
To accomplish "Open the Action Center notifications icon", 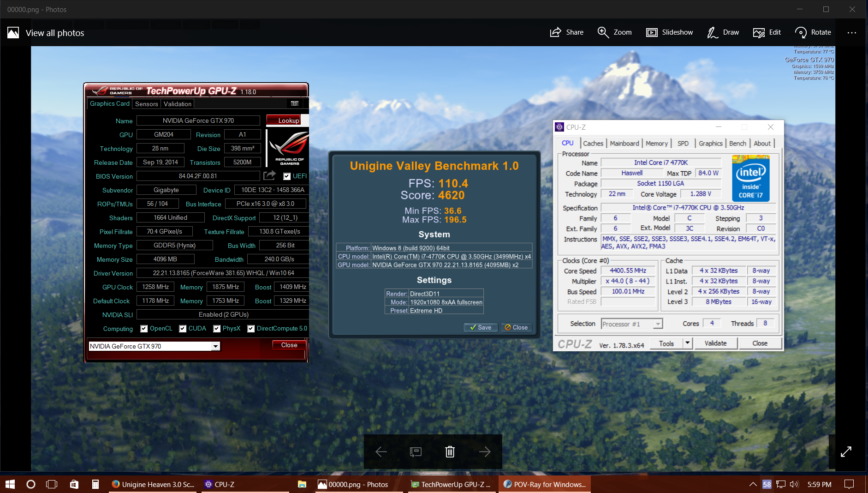I will [849, 484].
